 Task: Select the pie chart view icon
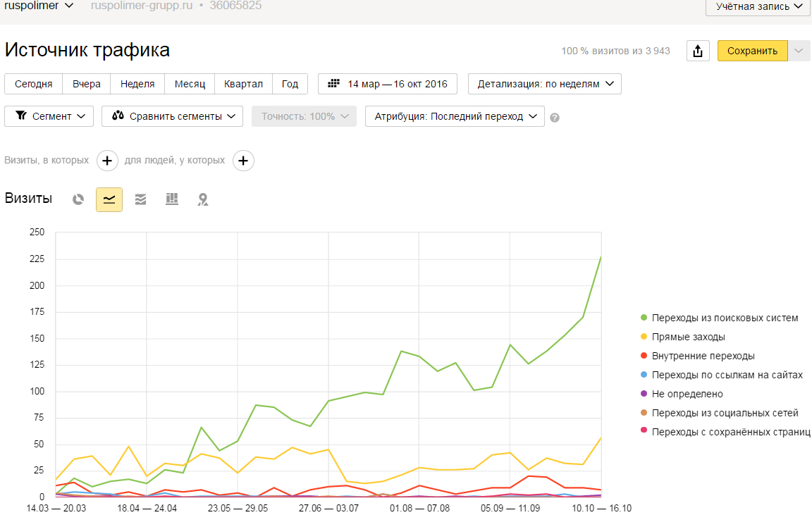[x=78, y=199]
